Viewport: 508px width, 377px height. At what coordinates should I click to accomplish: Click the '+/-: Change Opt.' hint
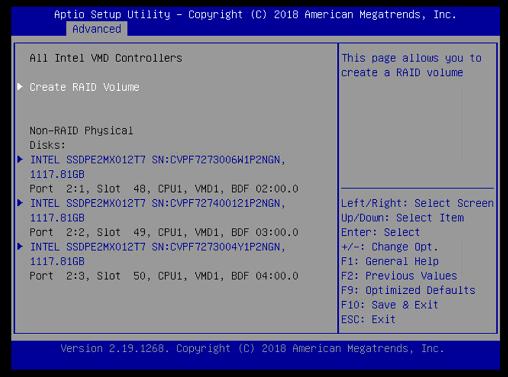click(x=390, y=247)
